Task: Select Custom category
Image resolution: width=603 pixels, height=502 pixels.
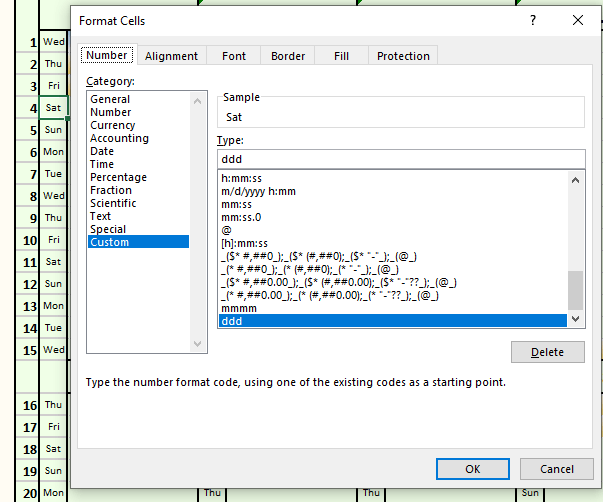Action: point(138,242)
